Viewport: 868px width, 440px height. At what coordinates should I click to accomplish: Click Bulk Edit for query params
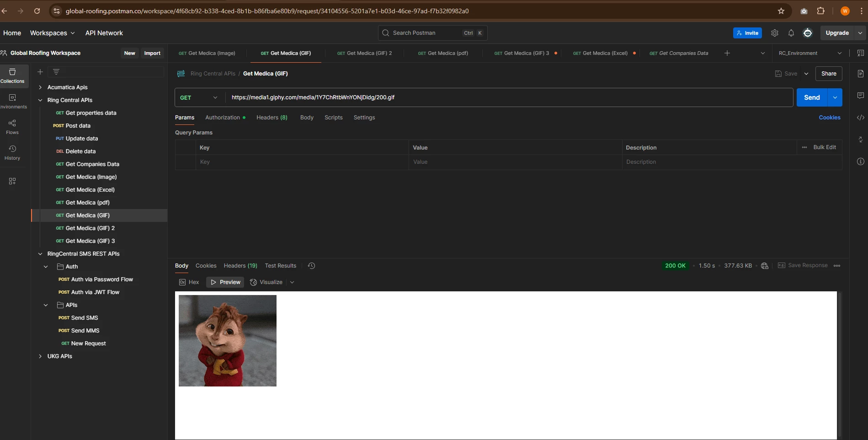pos(825,147)
